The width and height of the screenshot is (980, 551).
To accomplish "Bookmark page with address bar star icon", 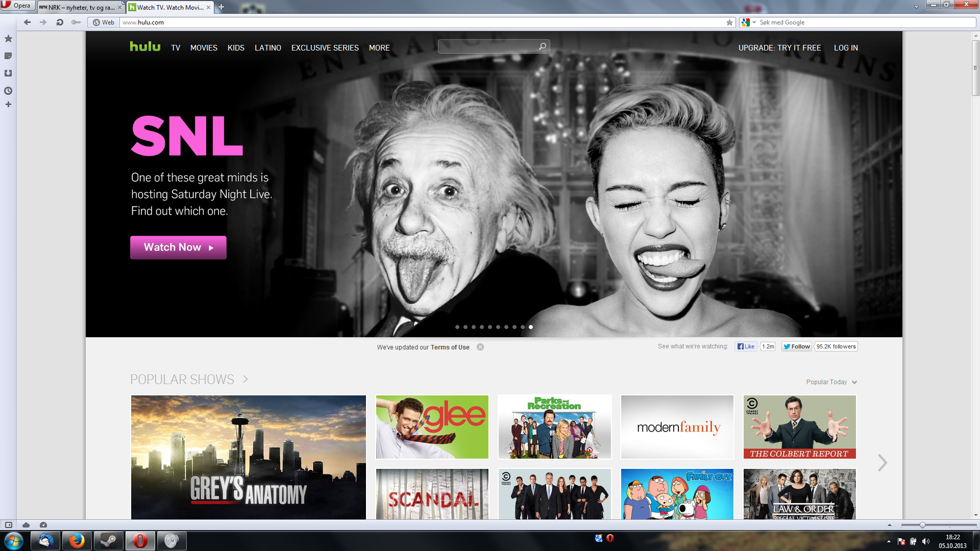I will click(729, 22).
